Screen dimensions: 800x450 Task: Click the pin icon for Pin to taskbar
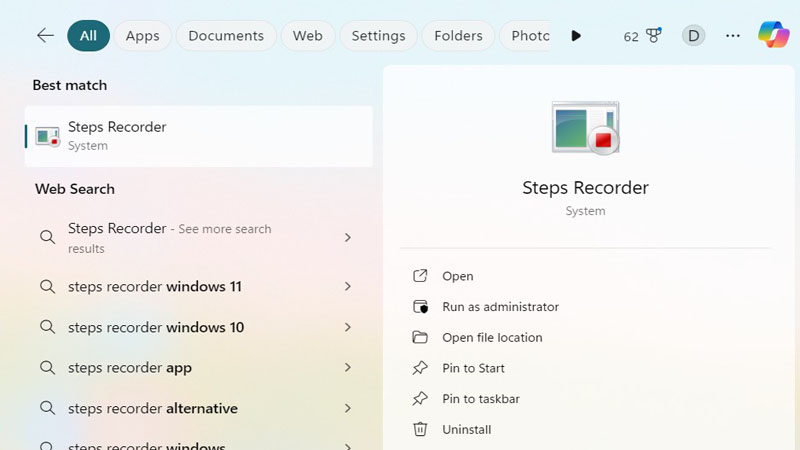[x=420, y=398]
